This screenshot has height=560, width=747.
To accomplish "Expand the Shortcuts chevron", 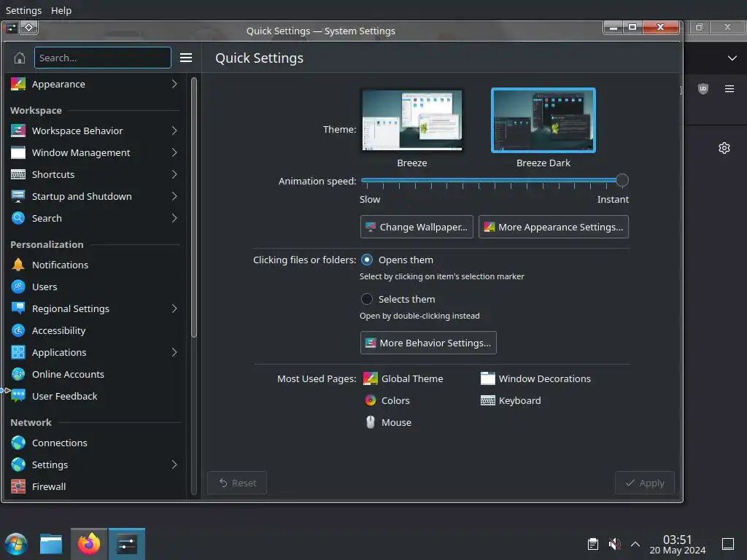I will [x=174, y=175].
